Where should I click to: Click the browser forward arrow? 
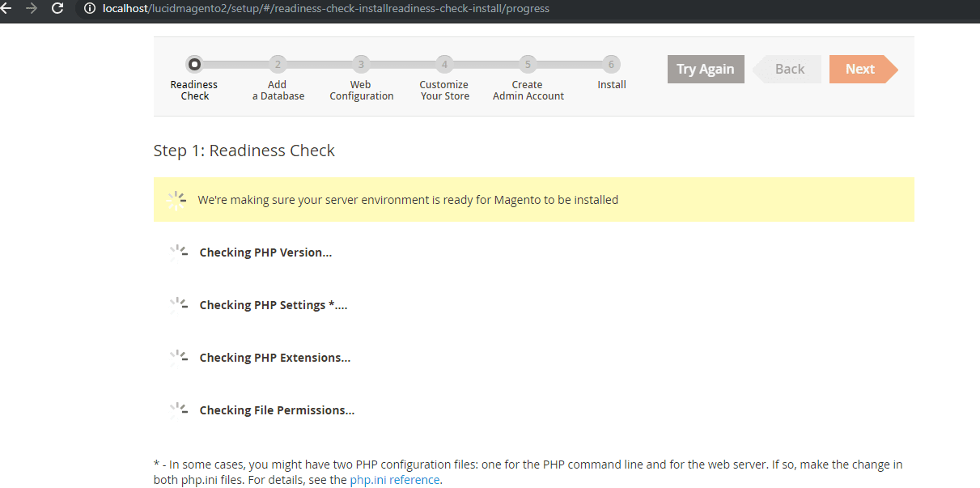(x=32, y=8)
